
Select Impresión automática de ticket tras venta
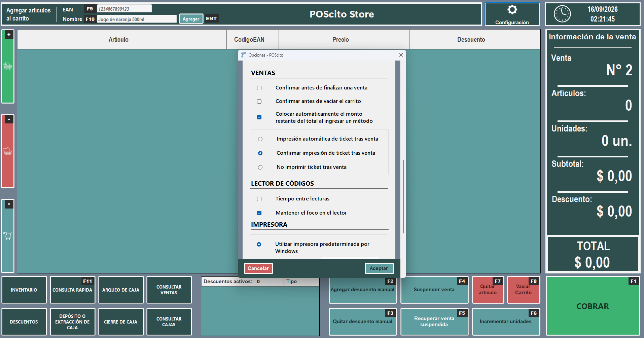[x=260, y=139]
